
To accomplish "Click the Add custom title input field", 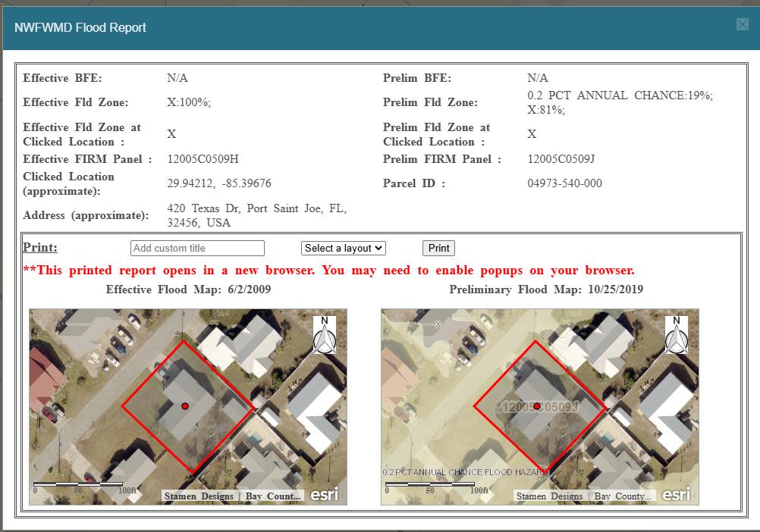I will coord(197,249).
